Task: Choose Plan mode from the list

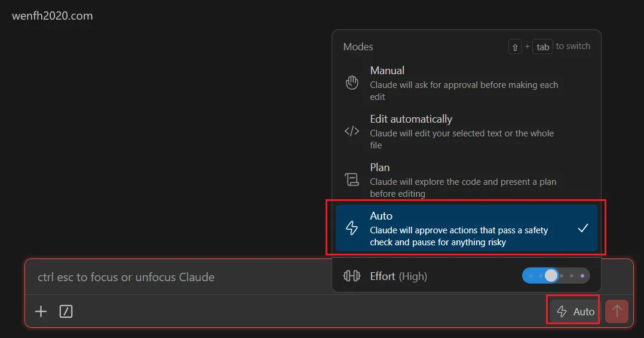Action: coord(466,179)
